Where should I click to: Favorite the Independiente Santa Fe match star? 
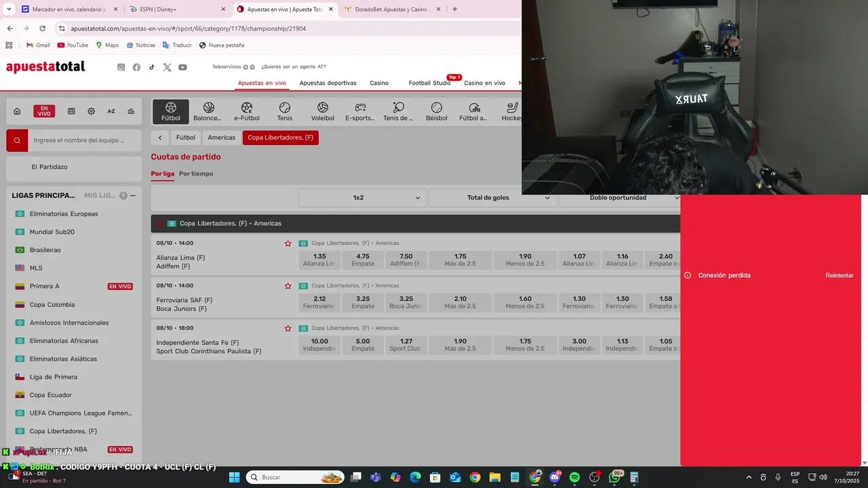[288, 328]
